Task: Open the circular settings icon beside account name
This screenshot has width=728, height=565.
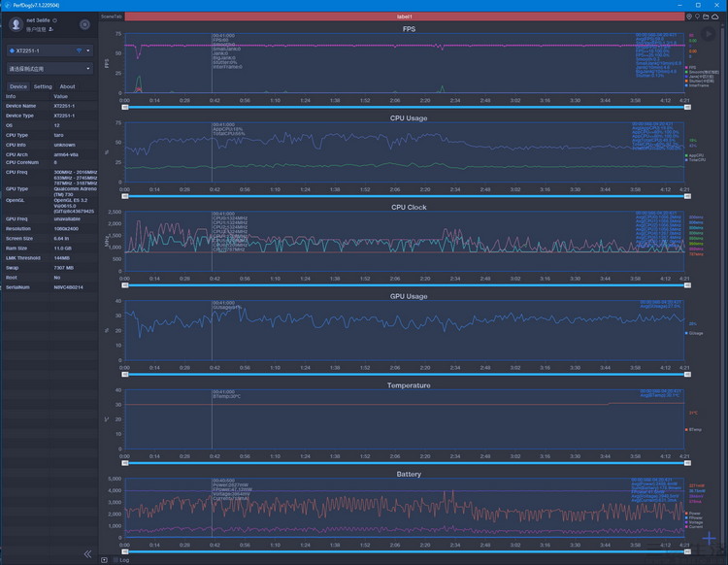Action: pyautogui.click(x=84, y=24)
